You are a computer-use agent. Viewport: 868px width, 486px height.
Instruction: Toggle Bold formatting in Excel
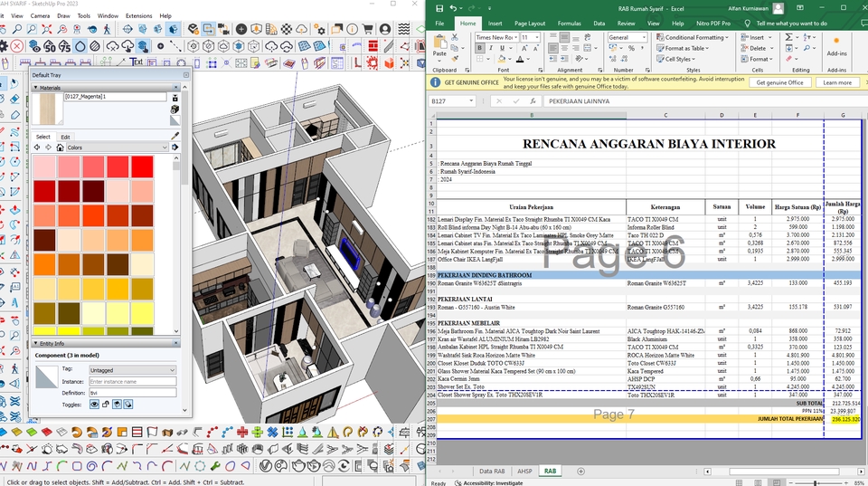[x=480, y=48]
